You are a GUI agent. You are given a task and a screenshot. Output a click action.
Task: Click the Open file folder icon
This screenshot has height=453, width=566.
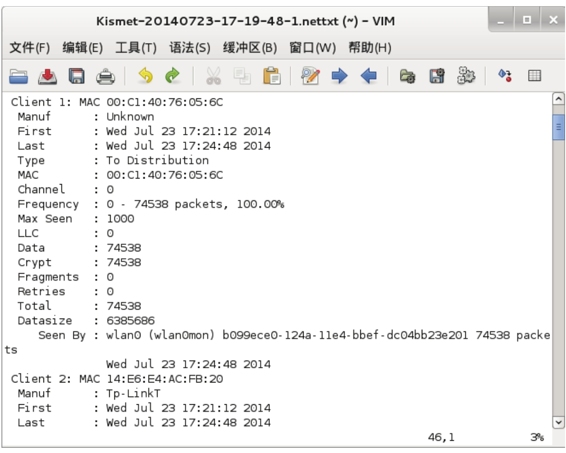[18, 76]
